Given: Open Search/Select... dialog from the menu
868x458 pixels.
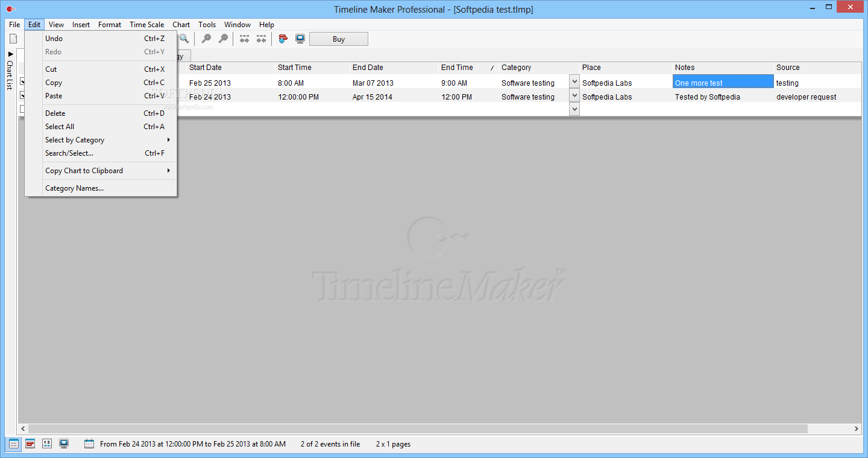Looking at the screenshot, I should click(101, 153).
